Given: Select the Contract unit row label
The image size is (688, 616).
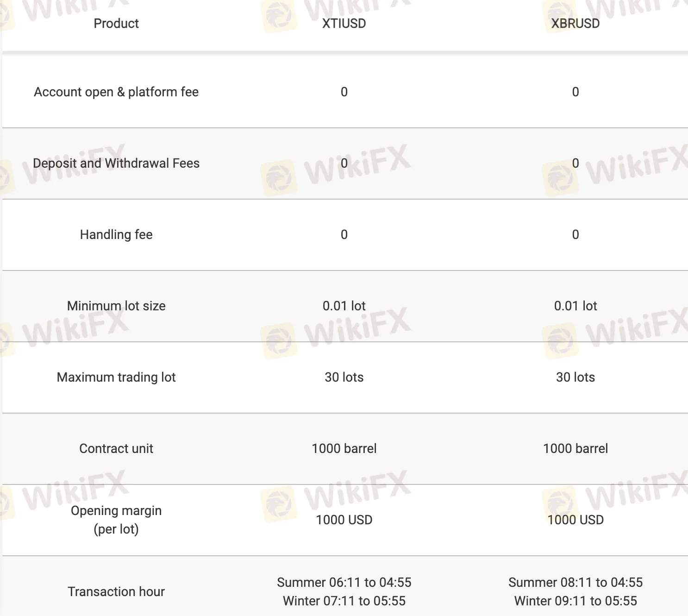Looking at the screenshot, I should tap(116, 448).
